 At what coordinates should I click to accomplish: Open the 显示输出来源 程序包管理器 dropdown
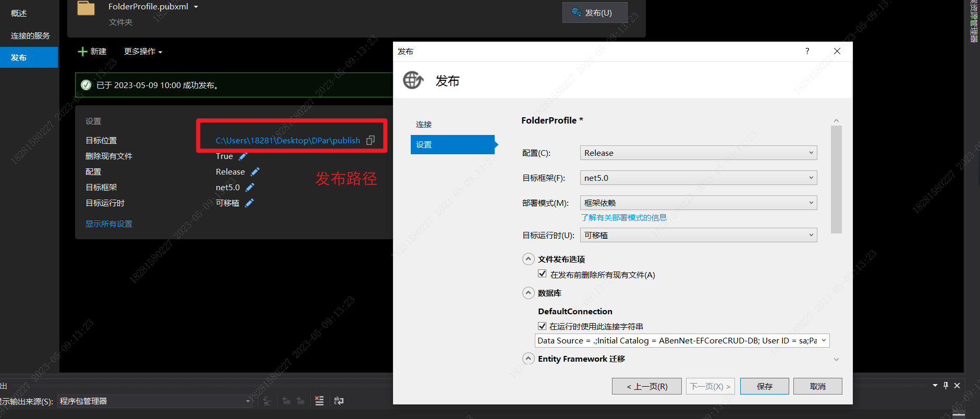click(154, 401)
